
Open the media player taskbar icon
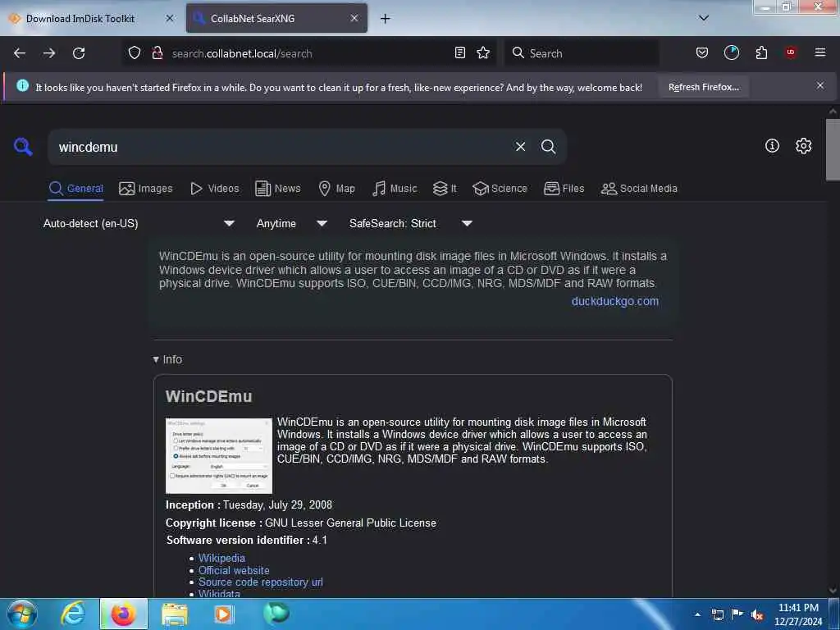pos(223,614)
